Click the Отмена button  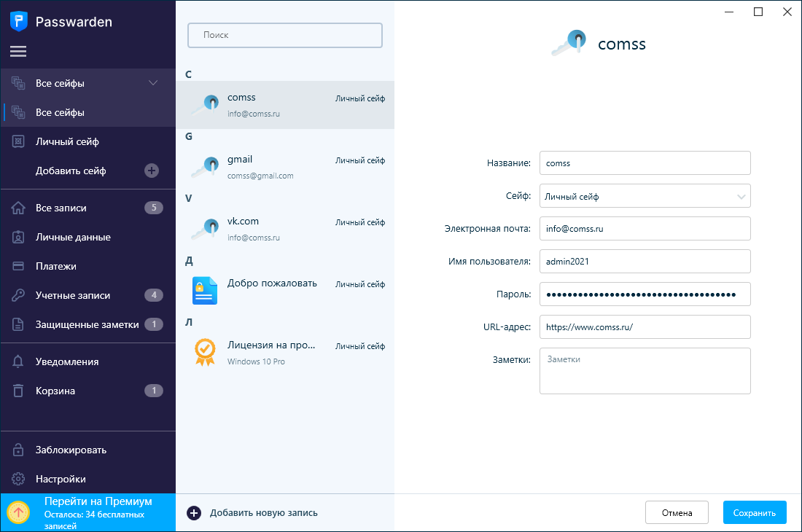point(677,512)
